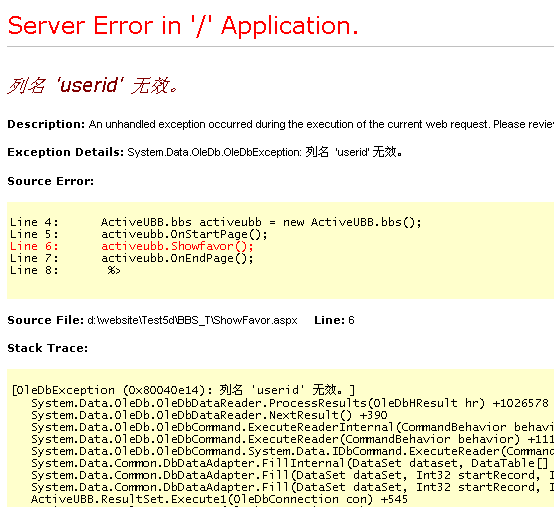Click the 'Description:' label

46,124
